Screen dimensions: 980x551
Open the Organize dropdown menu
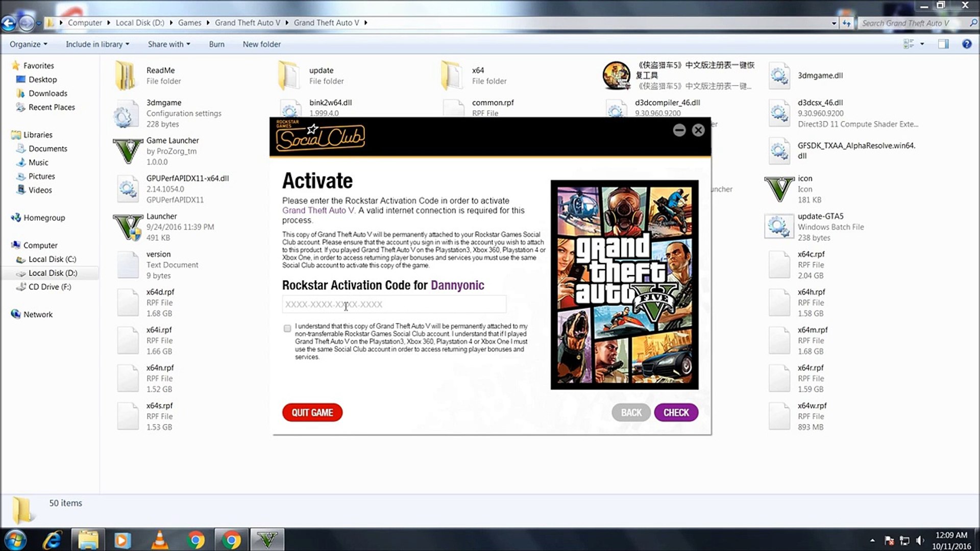[x=29, y=44]
